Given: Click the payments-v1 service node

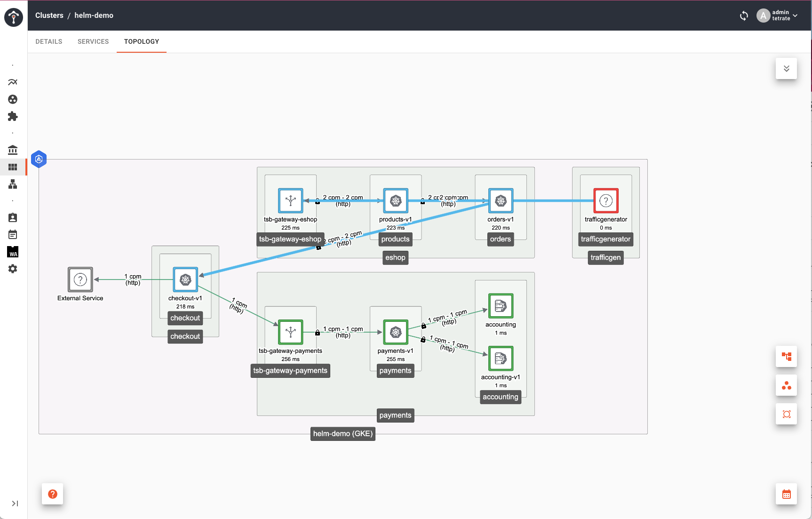Looking at the screenshot, I should point(396,333).
